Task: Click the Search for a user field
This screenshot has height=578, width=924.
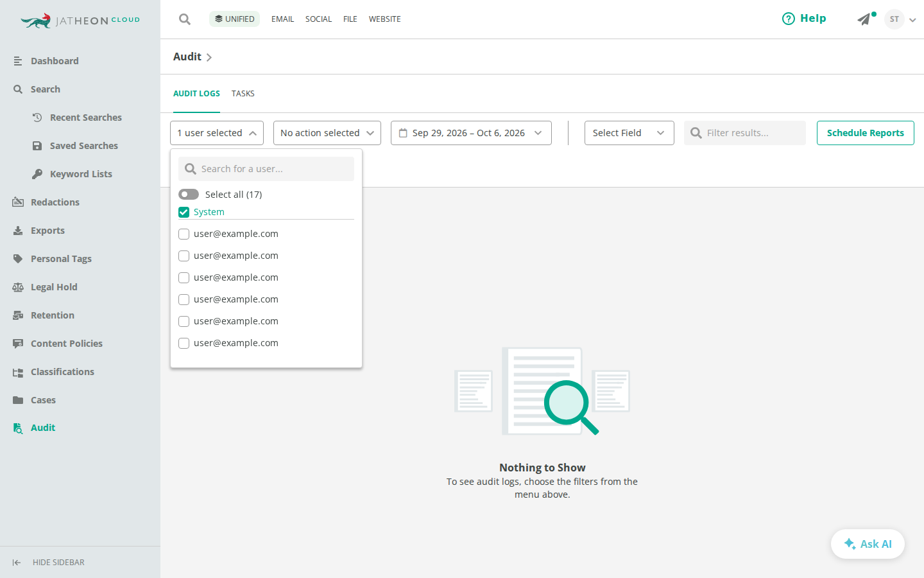Action: tap(266, 169)
